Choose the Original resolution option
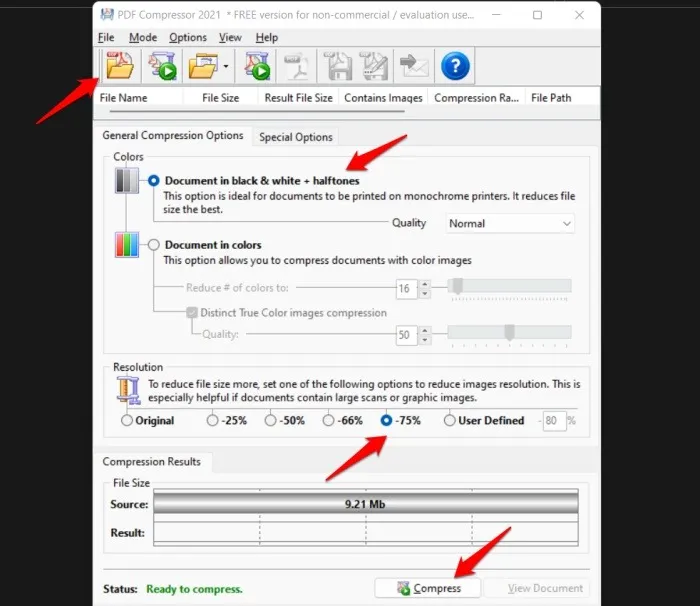 (127, 421)
